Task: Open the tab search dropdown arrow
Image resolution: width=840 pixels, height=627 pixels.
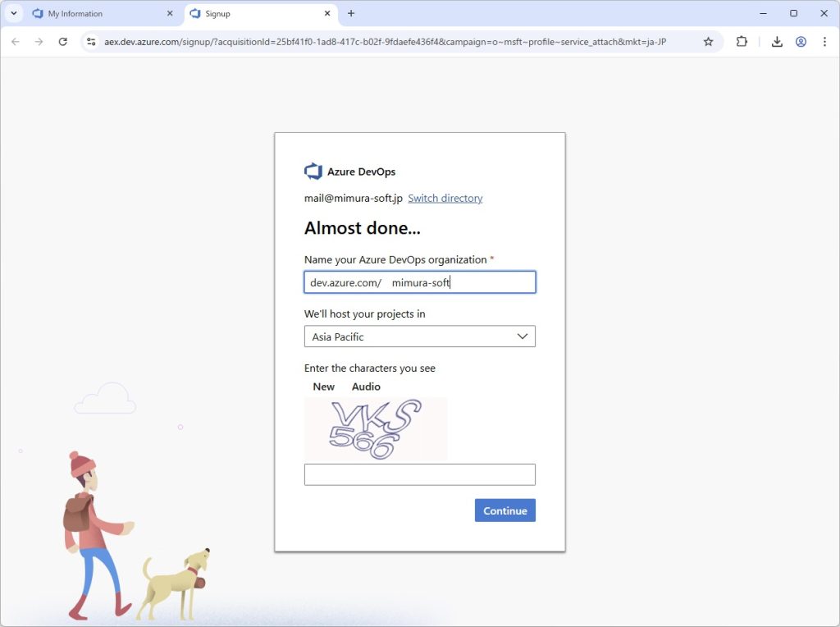Action: [14, 14]
